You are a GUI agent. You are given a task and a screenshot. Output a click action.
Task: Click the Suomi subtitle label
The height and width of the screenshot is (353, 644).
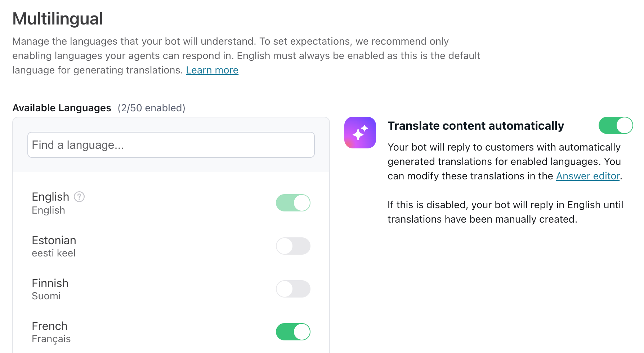pos(46,296)
